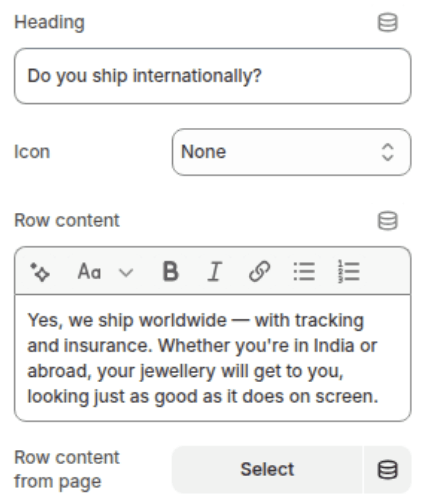Viewport: 422px width, 504px height.
Task: Connect dynamic source for Row content
Action: (387, 221)
